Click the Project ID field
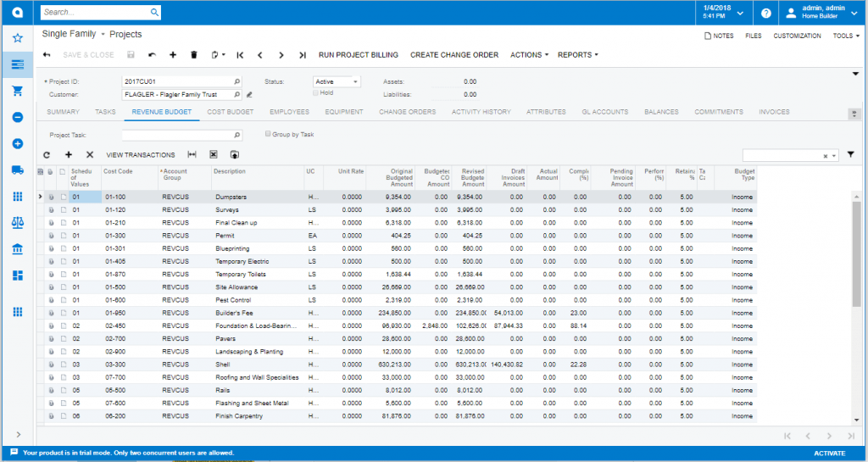Viewport: 868px width, 462px height. click(181, 82)
